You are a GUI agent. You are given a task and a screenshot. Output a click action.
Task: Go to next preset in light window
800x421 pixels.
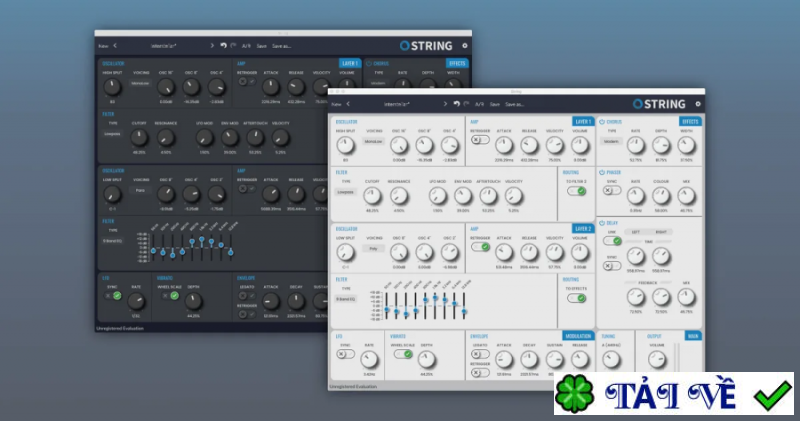click(445, 103)
